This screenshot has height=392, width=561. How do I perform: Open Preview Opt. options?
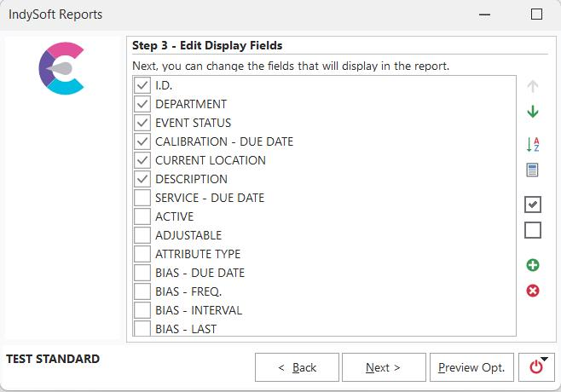471,367
